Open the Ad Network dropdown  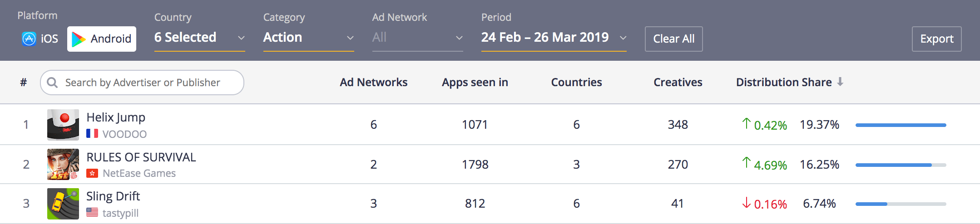(x=417, y=38)
